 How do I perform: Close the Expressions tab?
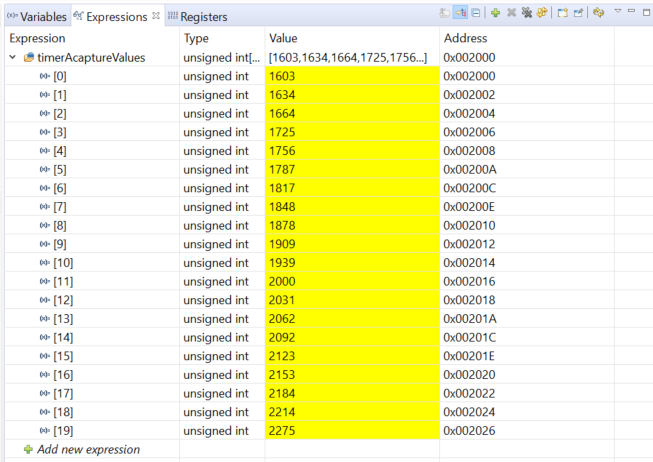point(155,16)
